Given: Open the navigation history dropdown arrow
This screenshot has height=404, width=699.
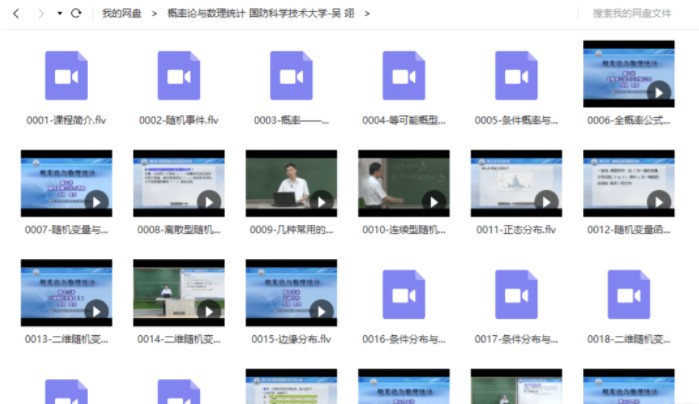Looking at the screenshot, I should coord(60,13).
